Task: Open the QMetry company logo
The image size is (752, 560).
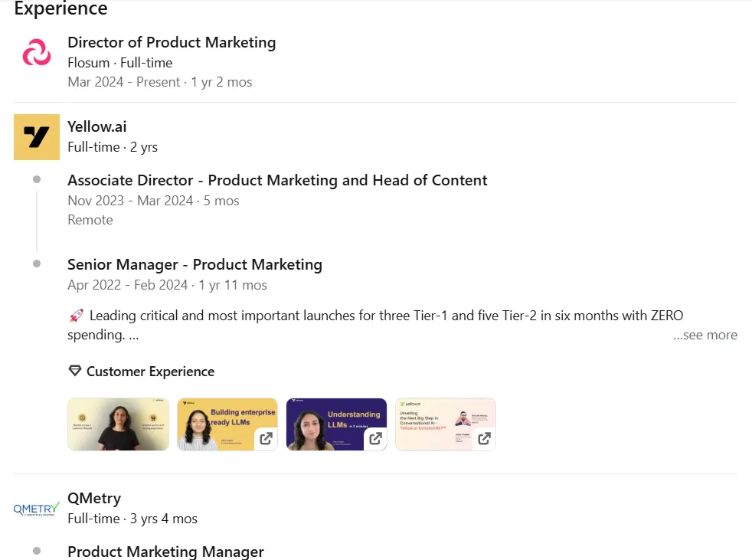Action: pyautogui.click(x=37, y=509)
